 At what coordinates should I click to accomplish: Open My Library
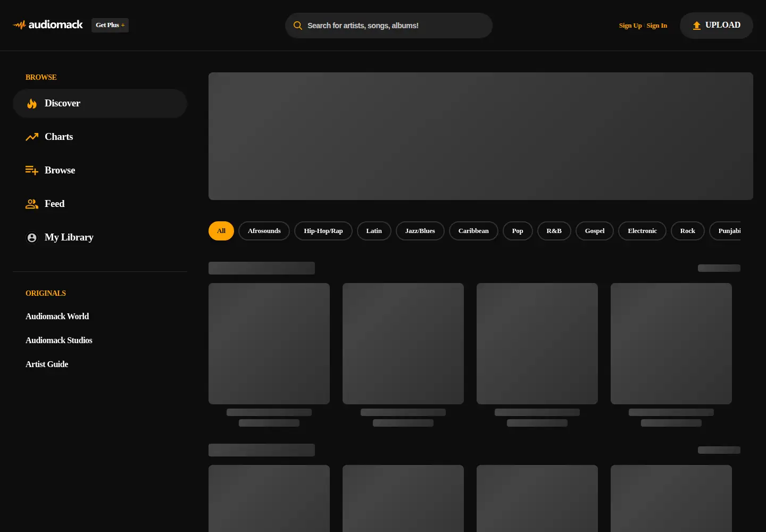(100, 237)
